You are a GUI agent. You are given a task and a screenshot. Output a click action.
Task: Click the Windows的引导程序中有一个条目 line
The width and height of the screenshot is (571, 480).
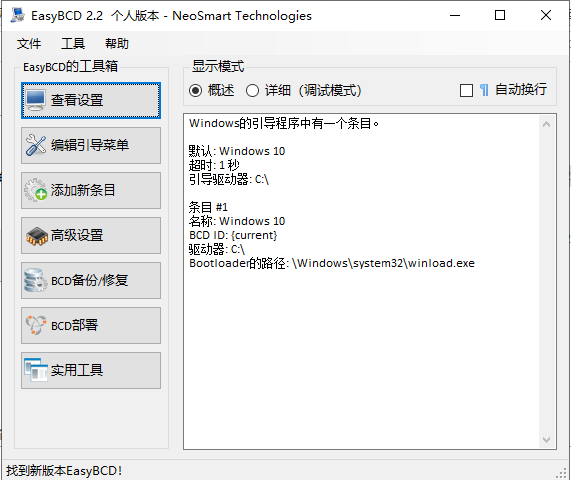click(284, 123)
